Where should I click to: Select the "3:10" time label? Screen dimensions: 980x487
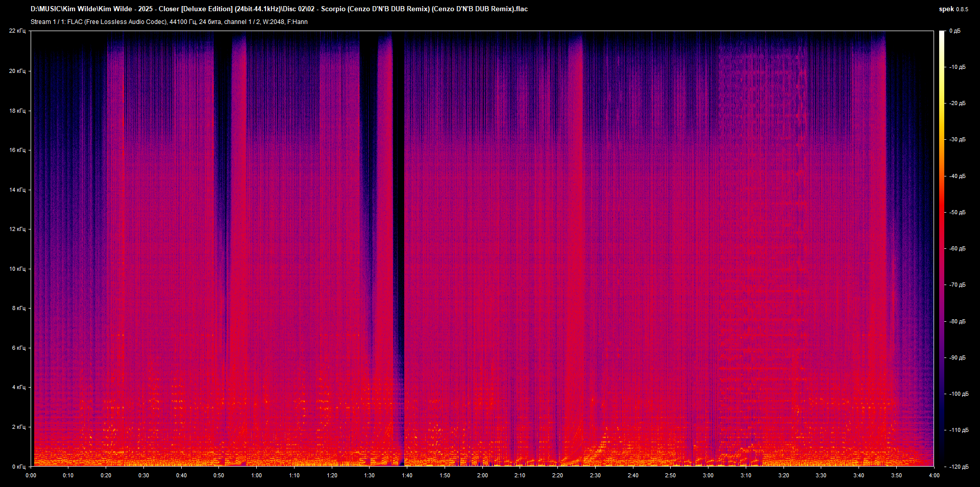(746, 475)
